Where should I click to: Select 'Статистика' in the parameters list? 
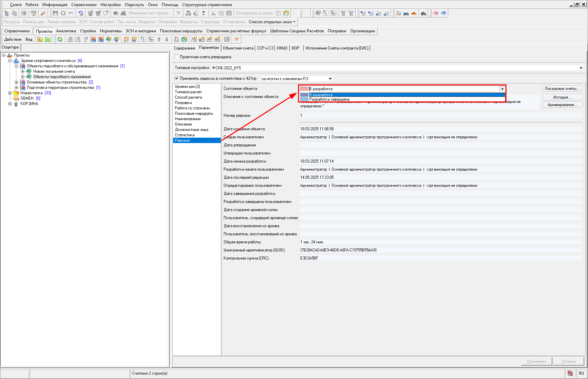coord(185,135)
